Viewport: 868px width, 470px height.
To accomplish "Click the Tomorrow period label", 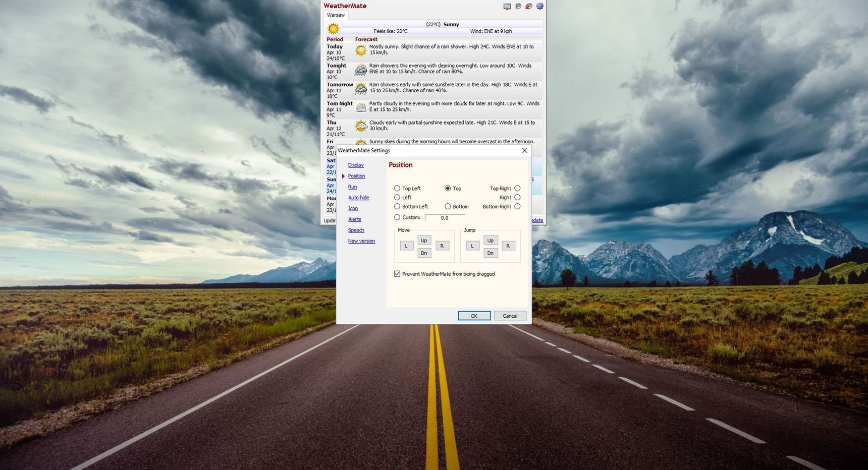I will (x=340, y=85).
